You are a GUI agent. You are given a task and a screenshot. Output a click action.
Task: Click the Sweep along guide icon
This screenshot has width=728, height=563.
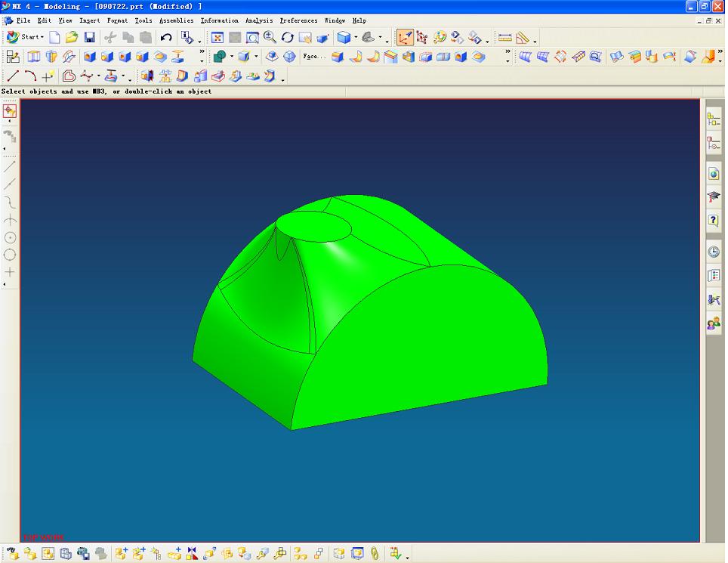[69, 57]
